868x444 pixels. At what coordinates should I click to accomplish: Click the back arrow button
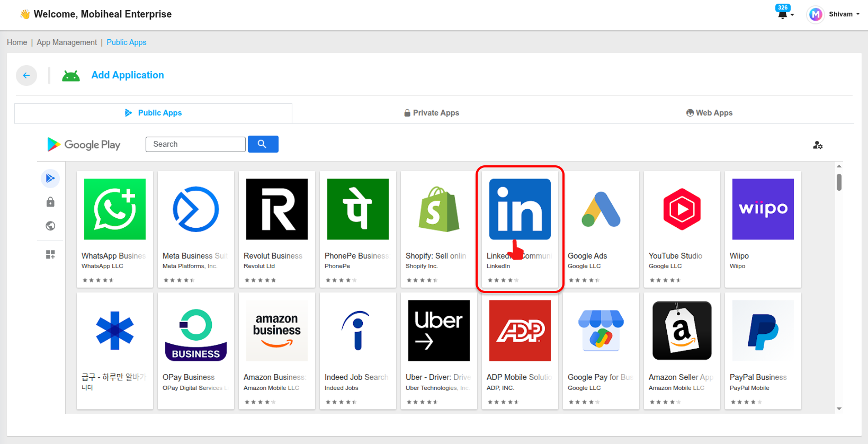(26, 75)
